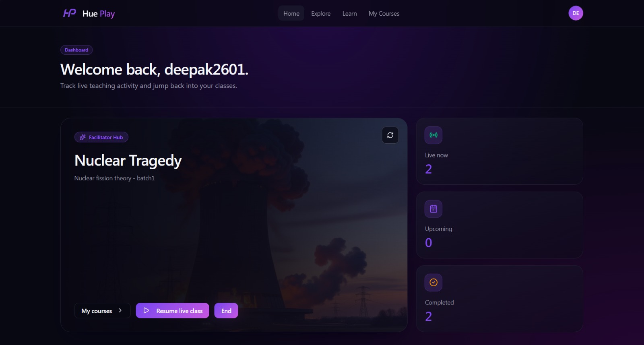Click the Hue Play HP logo icon

click(70, 13)
